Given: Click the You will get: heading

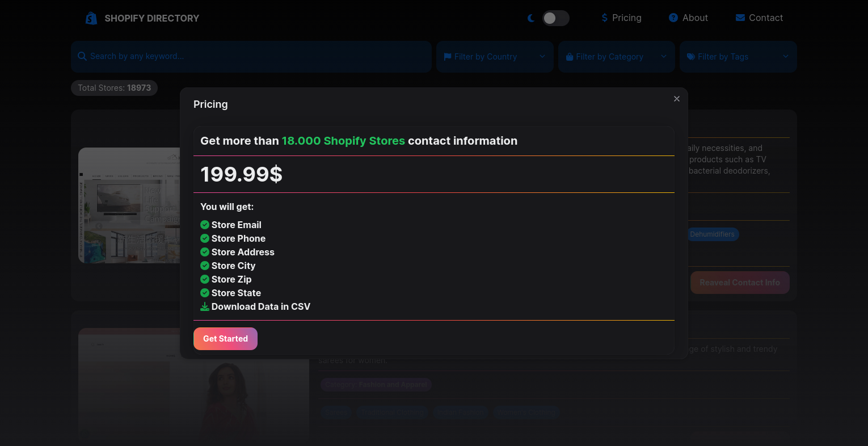Looking at the screenshot, I should coord(227,207).
